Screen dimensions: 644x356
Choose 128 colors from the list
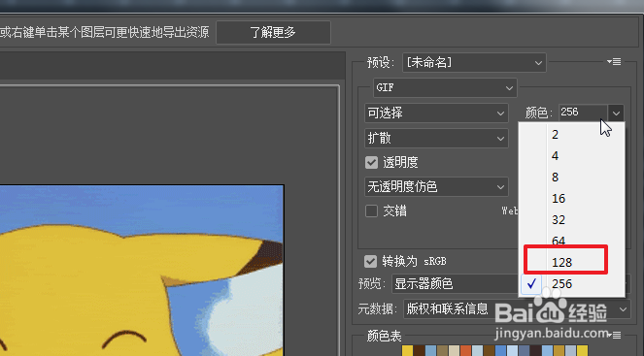(572, 263)
